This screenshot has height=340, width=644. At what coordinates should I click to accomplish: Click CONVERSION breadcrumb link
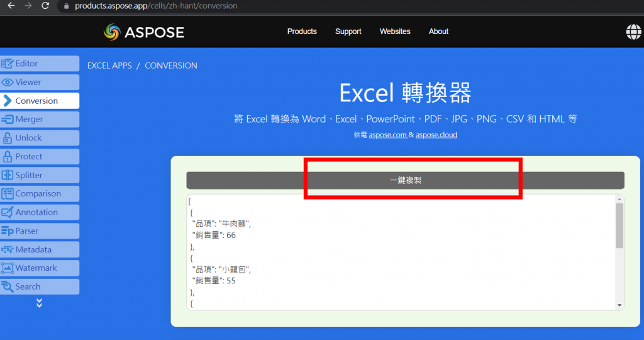point(171,65)
